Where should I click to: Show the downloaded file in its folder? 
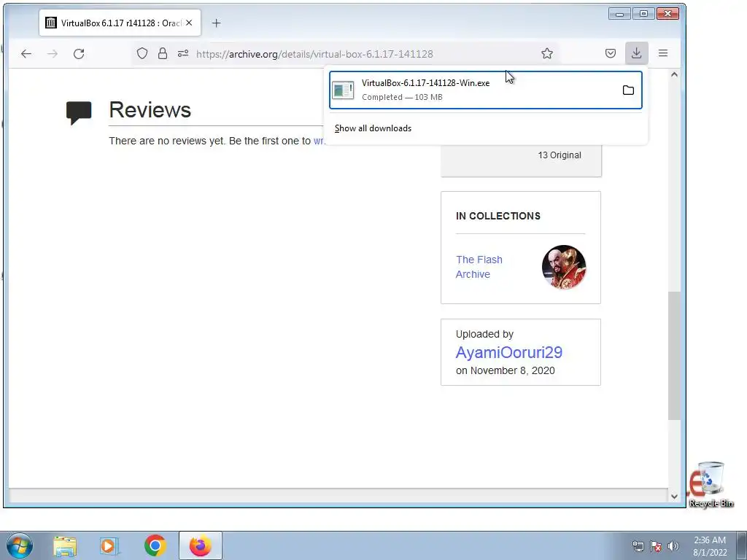click(x=628, y=90)
